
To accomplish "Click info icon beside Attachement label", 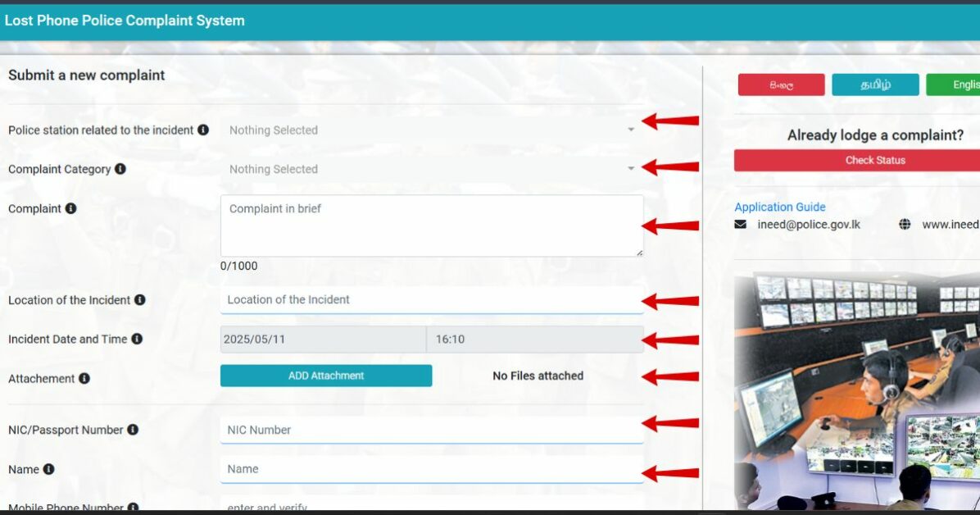I will click(84, 378).
